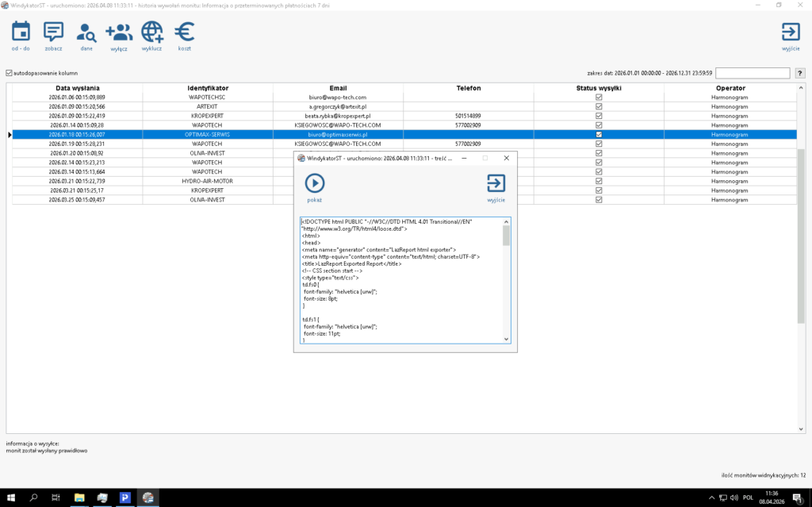Toggle send status checkbox for ARTEXIT row
Image resolution: width=812 pixels, height=507 pixels.
(x=599, y=106)
